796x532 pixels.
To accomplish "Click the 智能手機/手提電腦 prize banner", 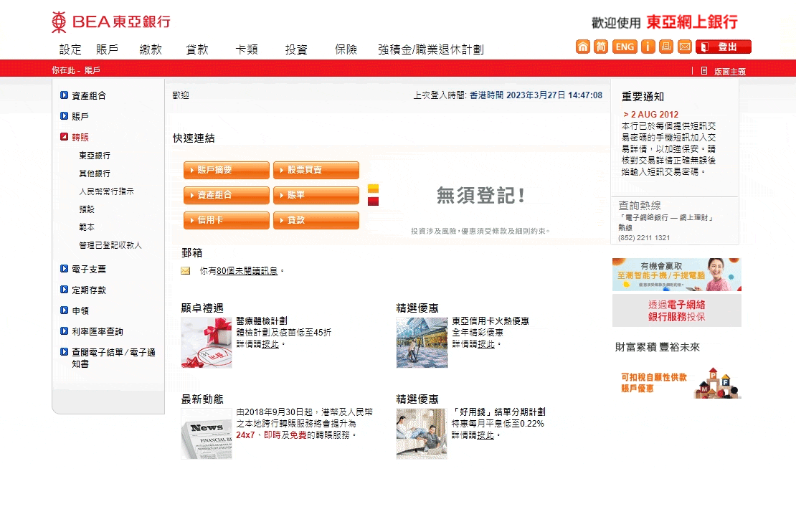I will (676, 275).
